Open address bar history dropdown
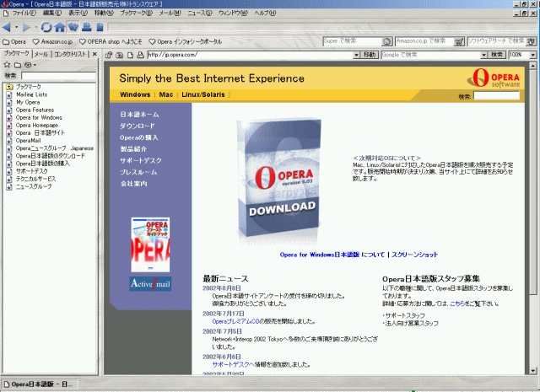This screenshot has height=392, width=540. [x=356, y=55]
